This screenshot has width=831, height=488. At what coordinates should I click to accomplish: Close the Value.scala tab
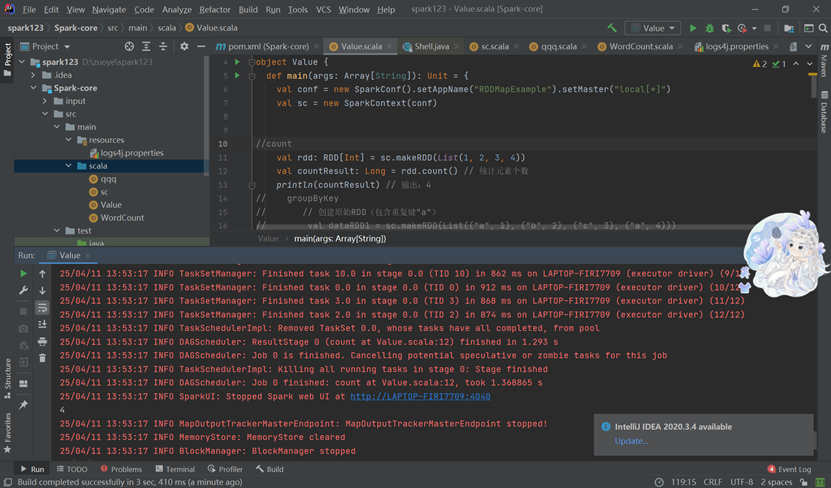(x=390, y=47)
